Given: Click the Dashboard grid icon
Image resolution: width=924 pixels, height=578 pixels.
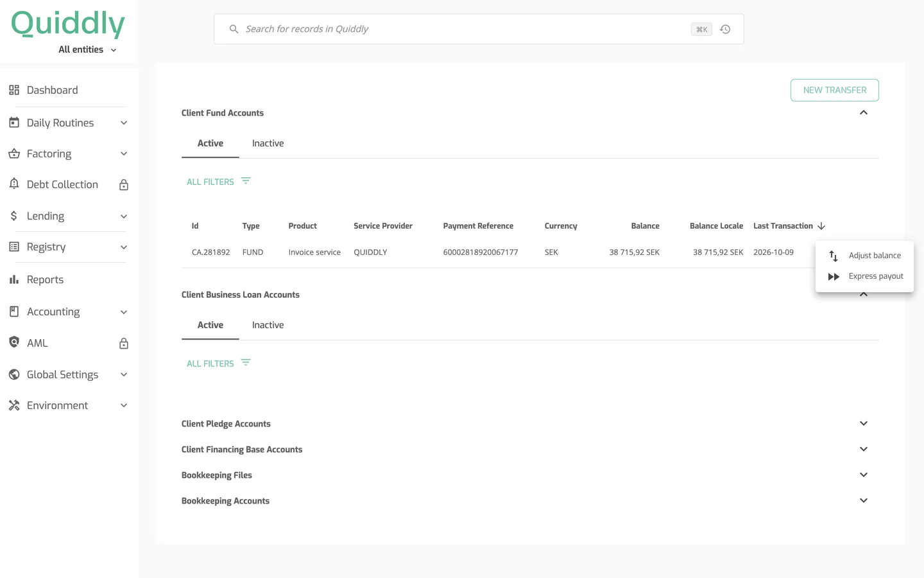Looking at the screenshot, I should click(14, 90).
